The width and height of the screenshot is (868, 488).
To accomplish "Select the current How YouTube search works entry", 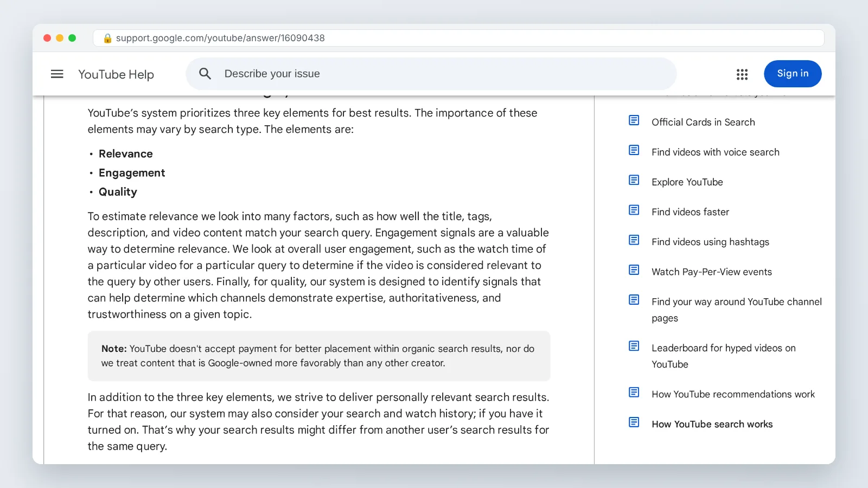I will (712, 424).
